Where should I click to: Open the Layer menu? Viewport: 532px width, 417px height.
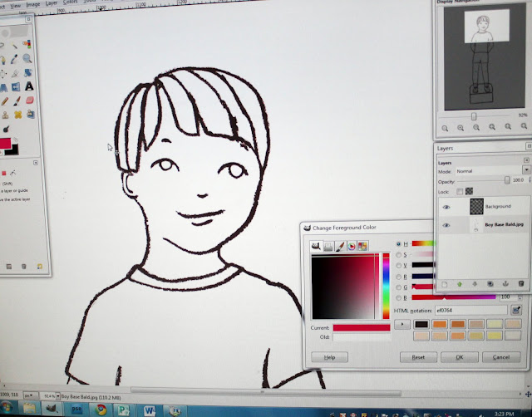(52, 3)
